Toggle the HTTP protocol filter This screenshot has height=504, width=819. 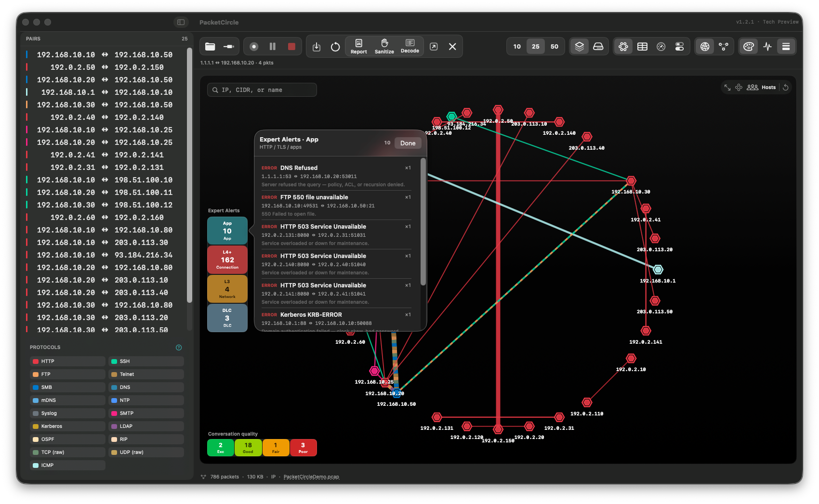pos(67,361)
